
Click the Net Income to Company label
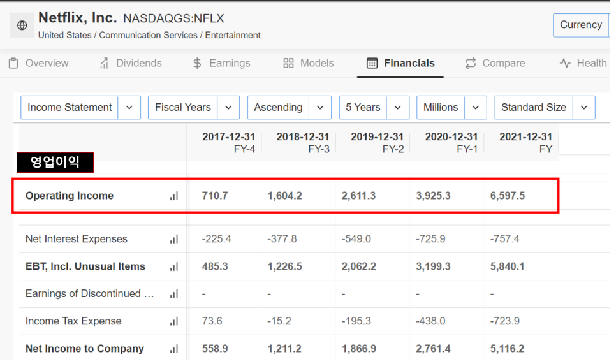(85, 349)
